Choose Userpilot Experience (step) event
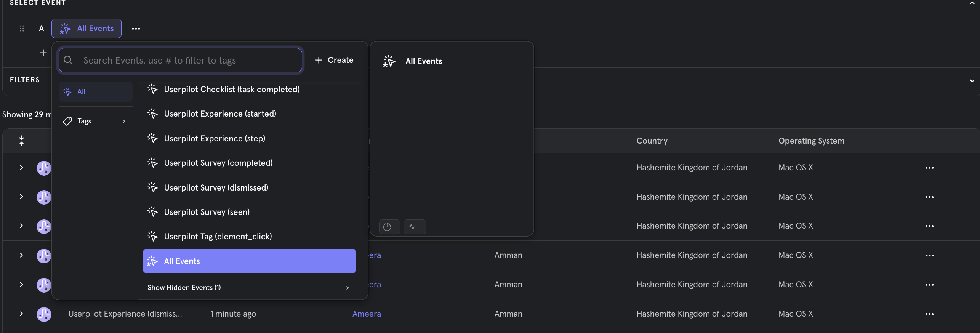This screenshot has height=333, width=980. coord(249,138)
